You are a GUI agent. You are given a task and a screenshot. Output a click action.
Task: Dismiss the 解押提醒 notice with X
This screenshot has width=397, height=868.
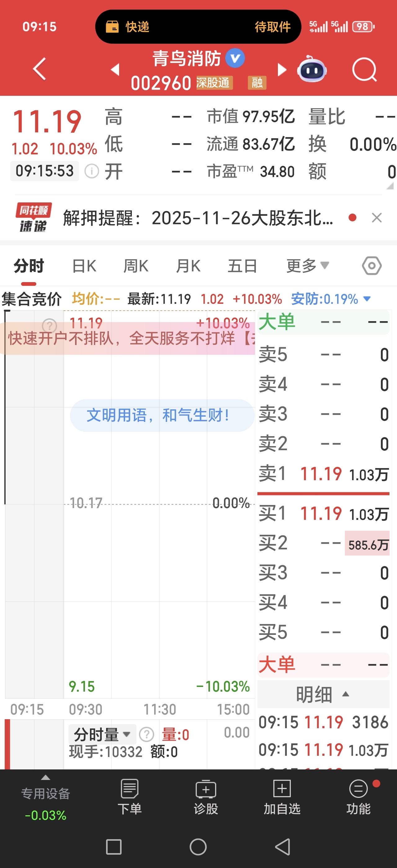(x=377, y=218)
